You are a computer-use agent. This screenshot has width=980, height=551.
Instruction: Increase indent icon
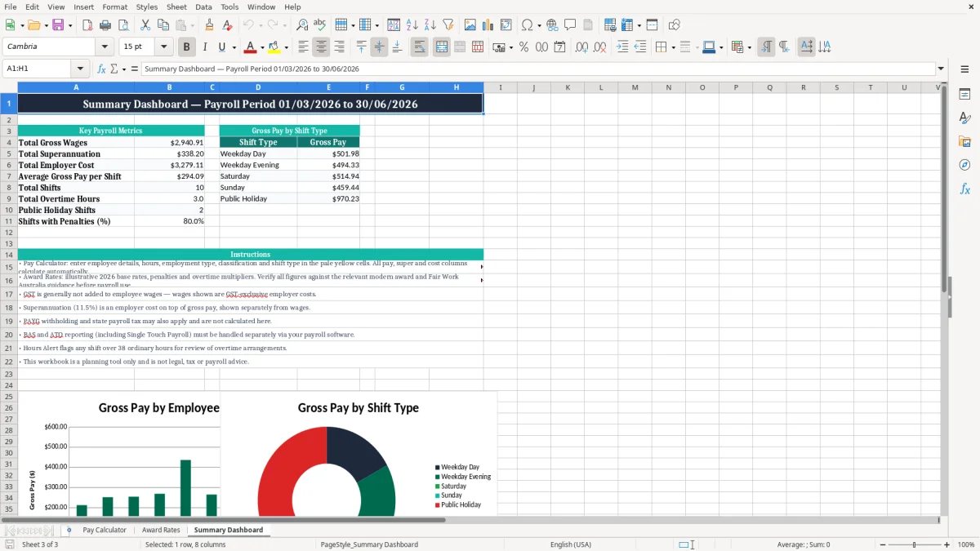click(622, 47)
